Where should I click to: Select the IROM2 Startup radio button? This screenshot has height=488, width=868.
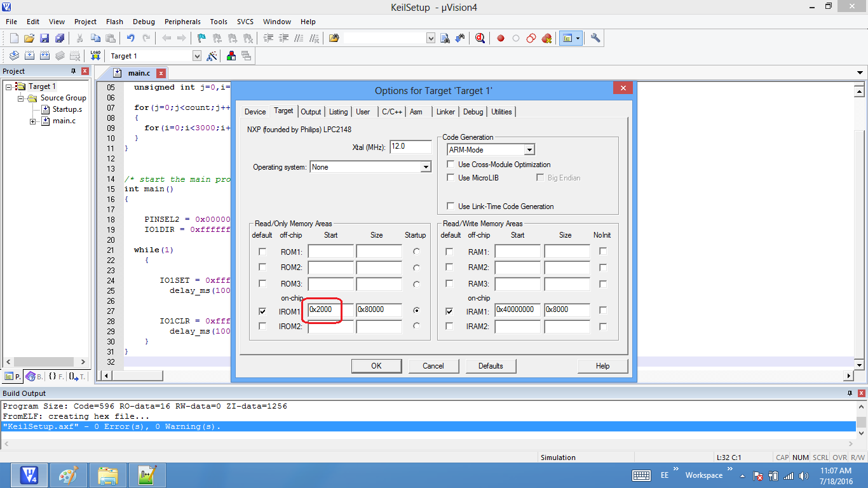[416, 326]
